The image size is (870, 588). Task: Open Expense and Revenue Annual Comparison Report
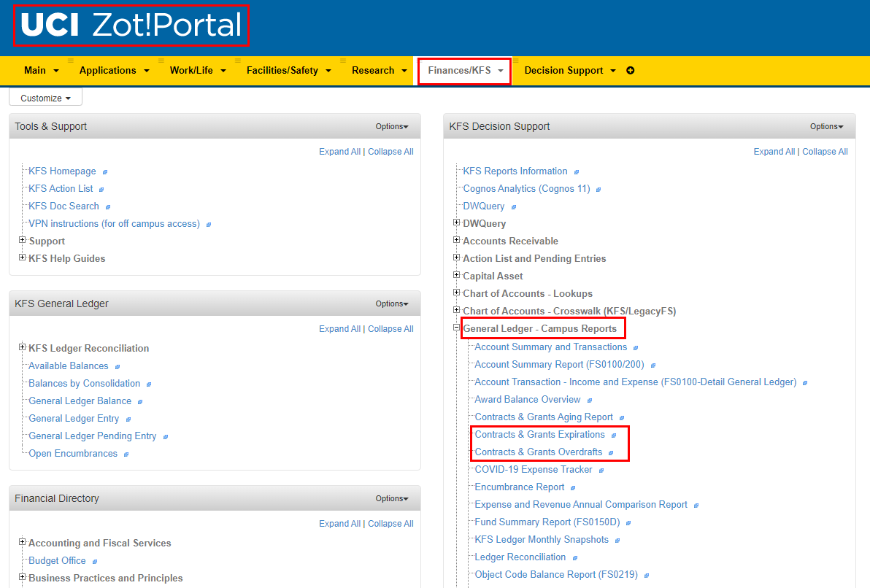(581, 505)
